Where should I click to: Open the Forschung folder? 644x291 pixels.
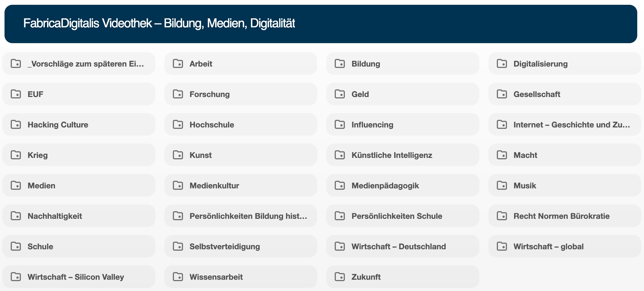(x=209, y=94)
